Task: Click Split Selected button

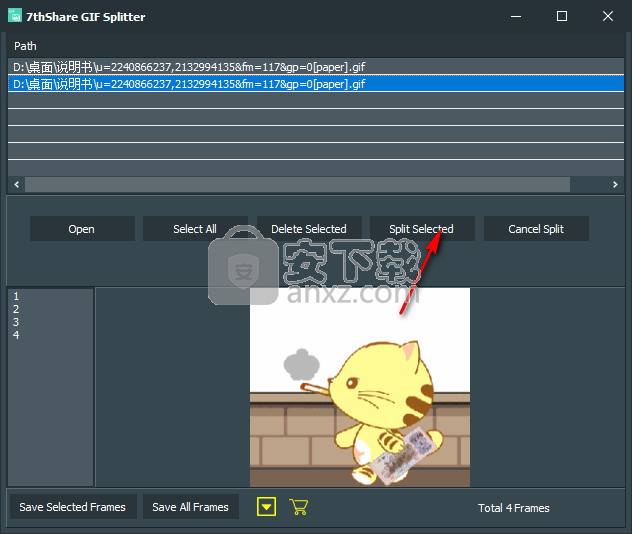Action: click(422, 229)
